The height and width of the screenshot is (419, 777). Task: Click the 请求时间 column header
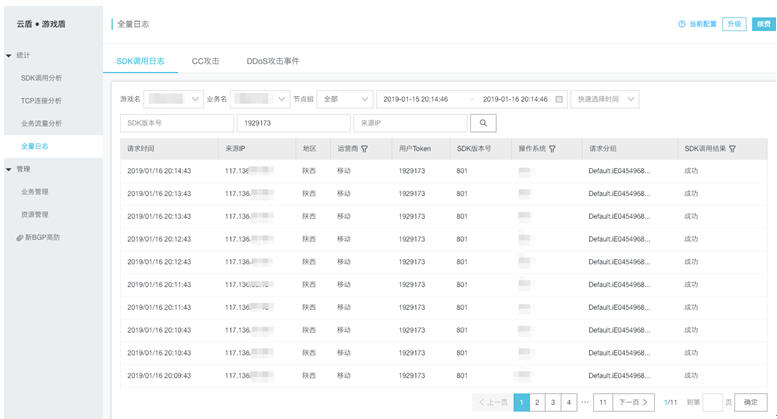point(141,149)
